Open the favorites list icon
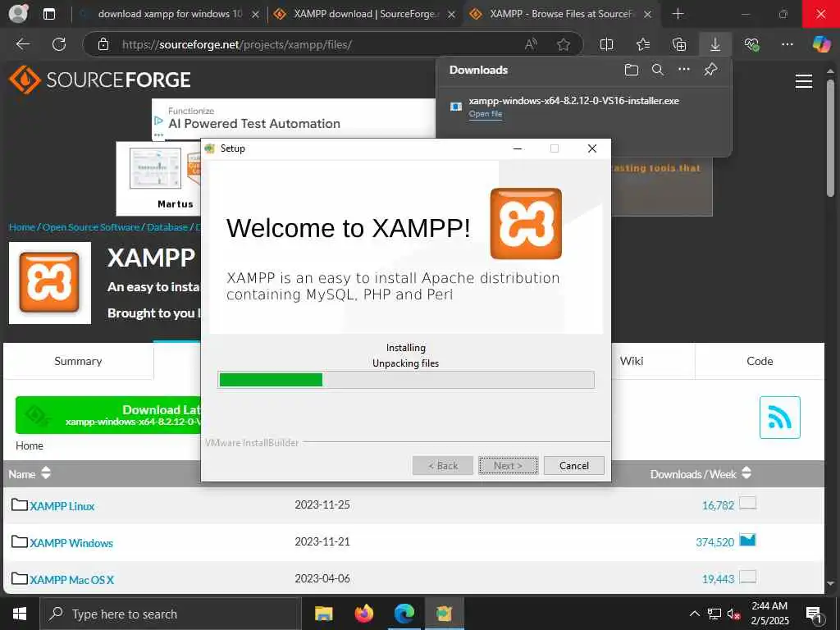The image size is (840, 630). 643,44
